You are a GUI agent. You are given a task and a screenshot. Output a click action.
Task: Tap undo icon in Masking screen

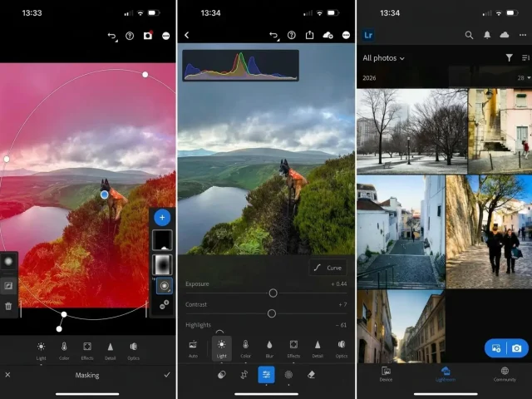point(112,36)
